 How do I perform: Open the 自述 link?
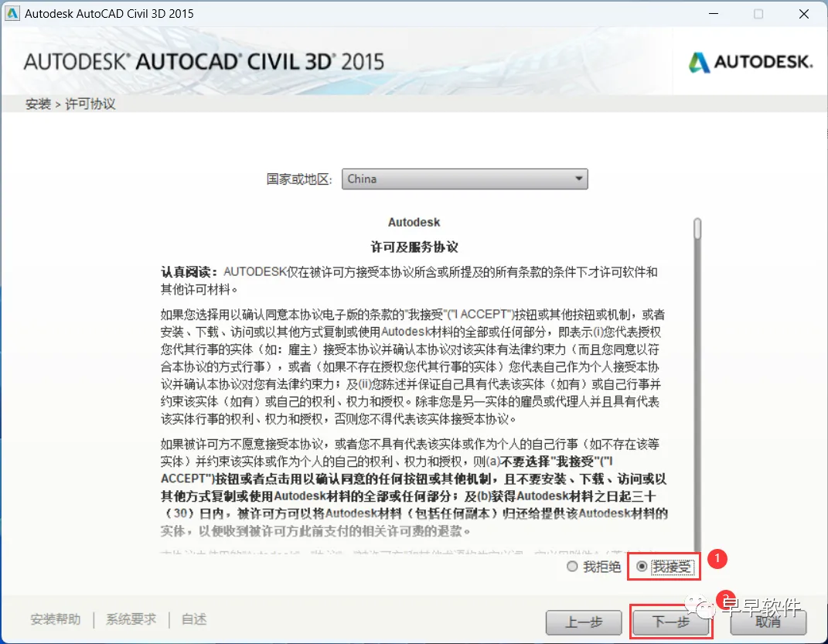[194, 619]
